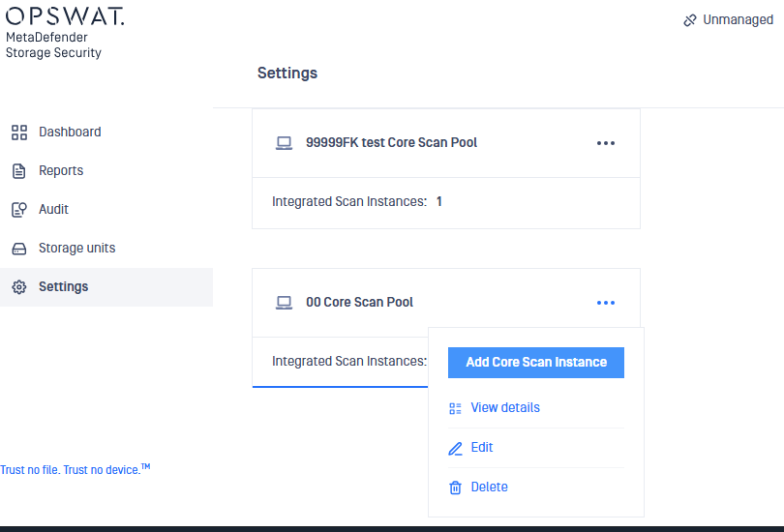Click the Settings gear icon
Image resolution: width=784 pixels, height=532 pixels.
point(18,287)
